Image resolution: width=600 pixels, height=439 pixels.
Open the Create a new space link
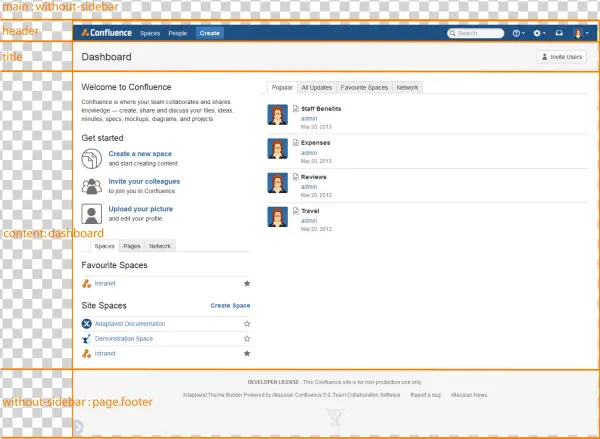click(140, 154)
